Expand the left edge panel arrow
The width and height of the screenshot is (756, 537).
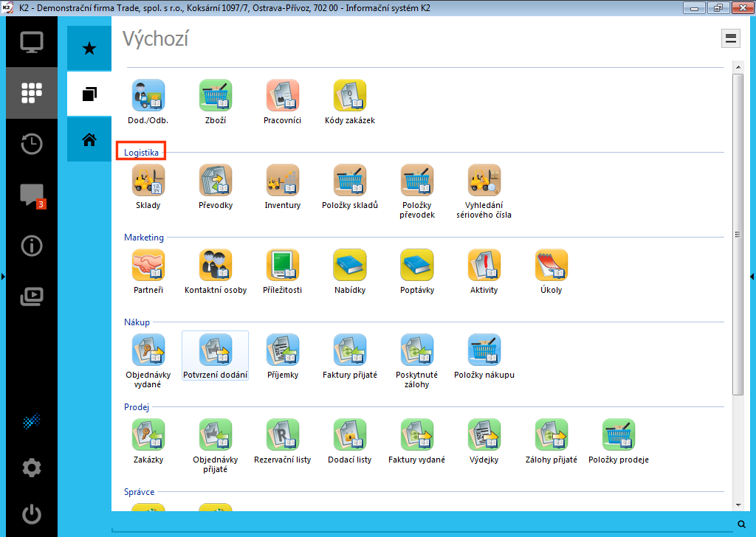coord(3,277)
